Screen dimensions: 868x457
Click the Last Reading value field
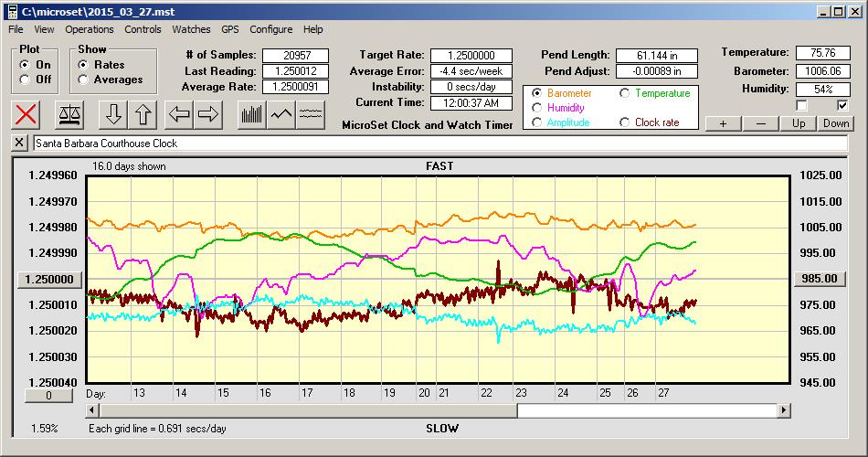(296, 71)
